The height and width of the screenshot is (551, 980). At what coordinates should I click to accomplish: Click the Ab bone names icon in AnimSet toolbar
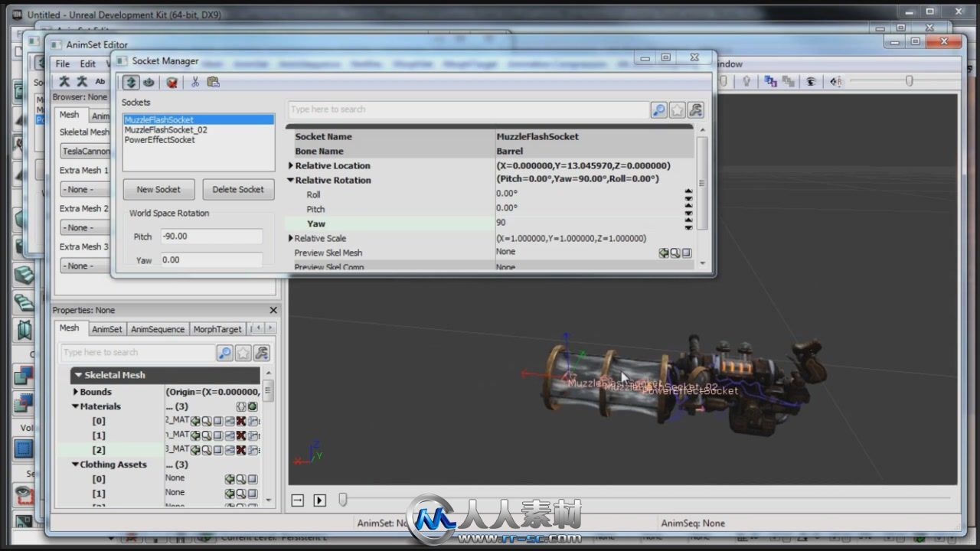[100, 81]
